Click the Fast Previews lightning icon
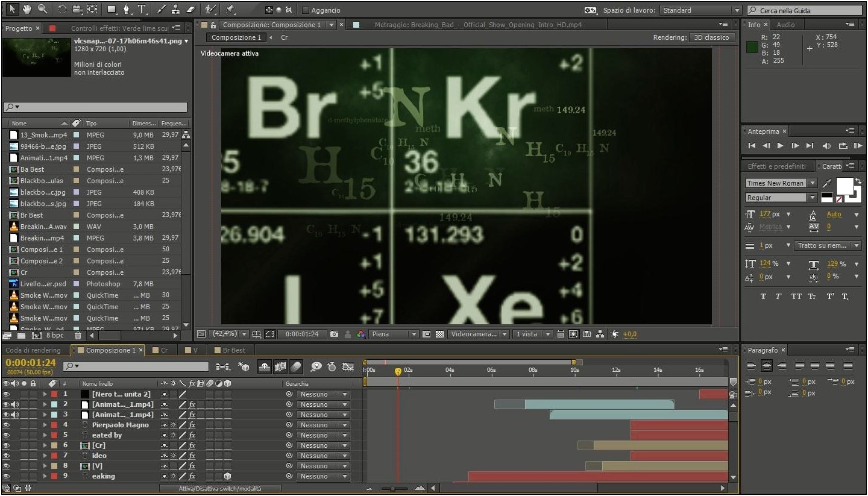Screen dimensions: 868x496 click(573, 334)
